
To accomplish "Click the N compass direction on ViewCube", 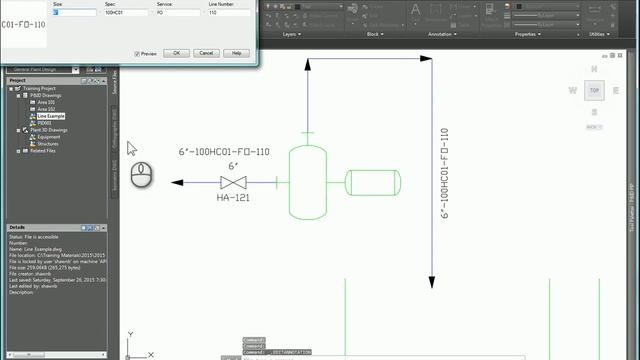I will 594,69.
